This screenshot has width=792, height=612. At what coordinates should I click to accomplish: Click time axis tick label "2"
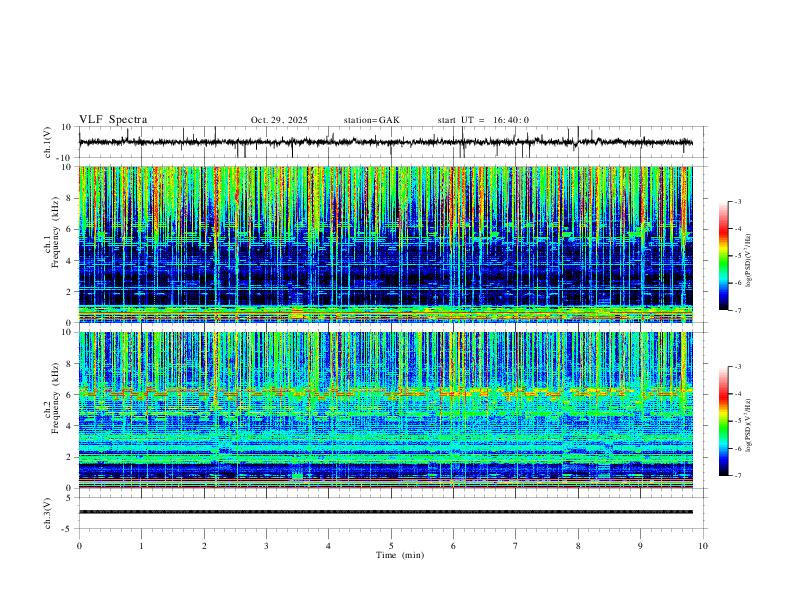tap(204, 546)
